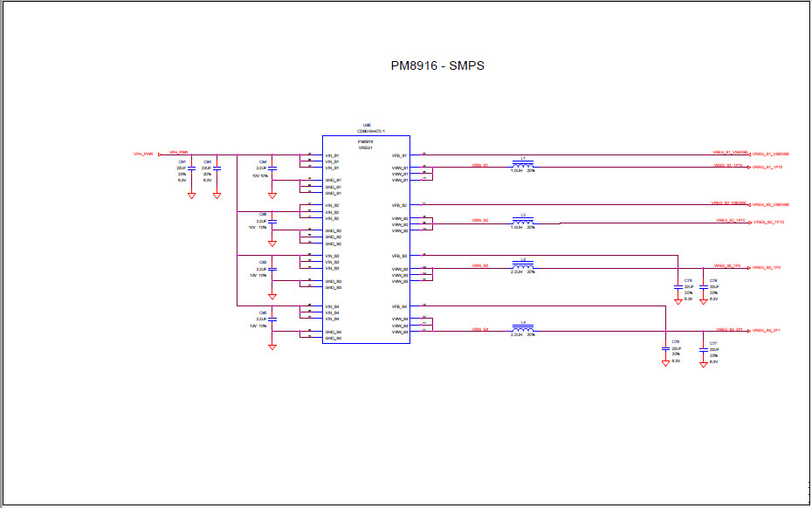Click the VSW_S2 net label
The width and height of the screenshot is (812, 508).
[478, 220]
